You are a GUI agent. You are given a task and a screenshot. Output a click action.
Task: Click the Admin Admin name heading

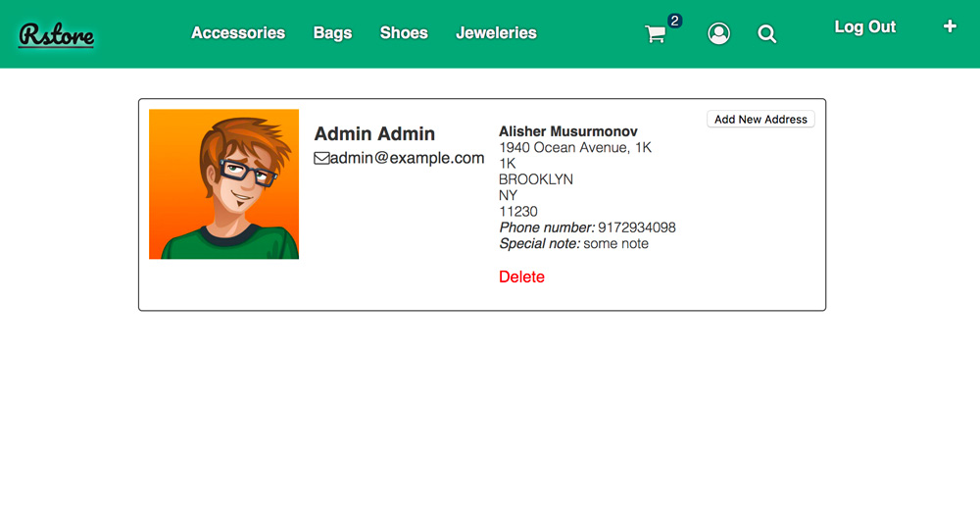pyautogui.click(x=374, y=134)
